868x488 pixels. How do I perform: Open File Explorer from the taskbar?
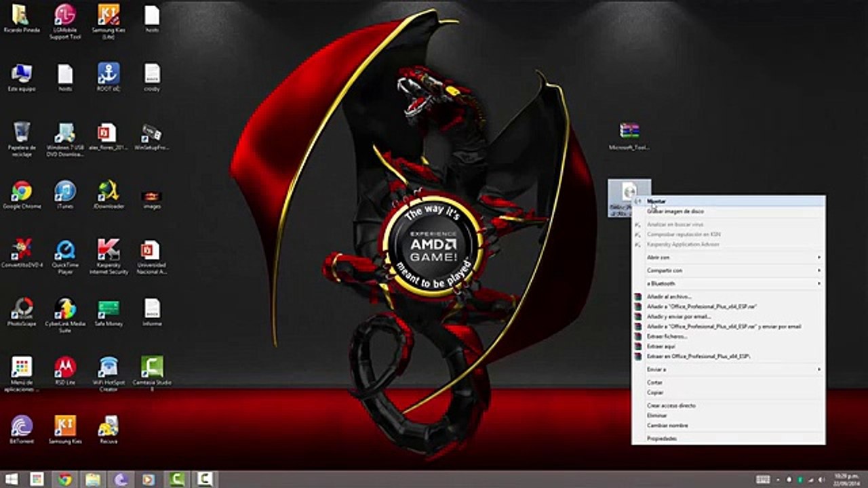pyautogui.click(x=93, y=480)
